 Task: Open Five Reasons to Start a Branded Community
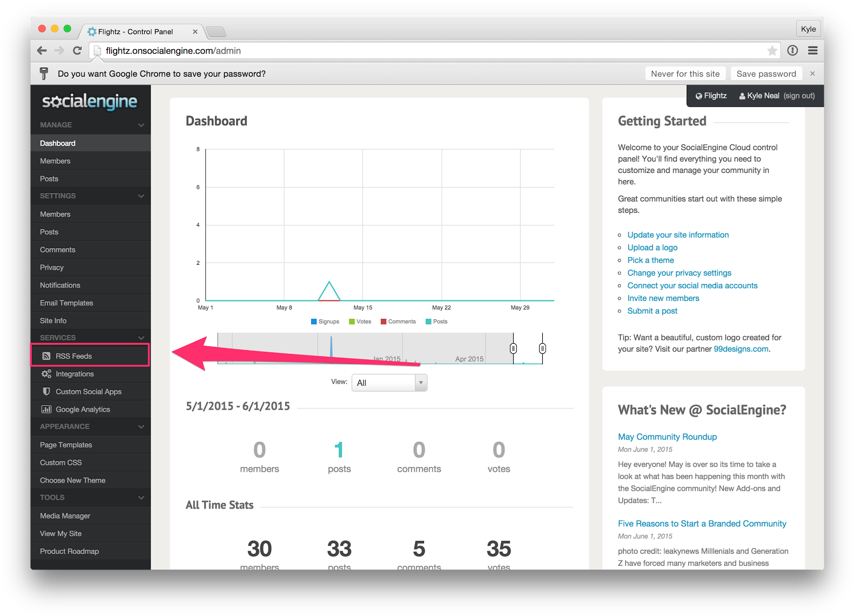[702, 524]
